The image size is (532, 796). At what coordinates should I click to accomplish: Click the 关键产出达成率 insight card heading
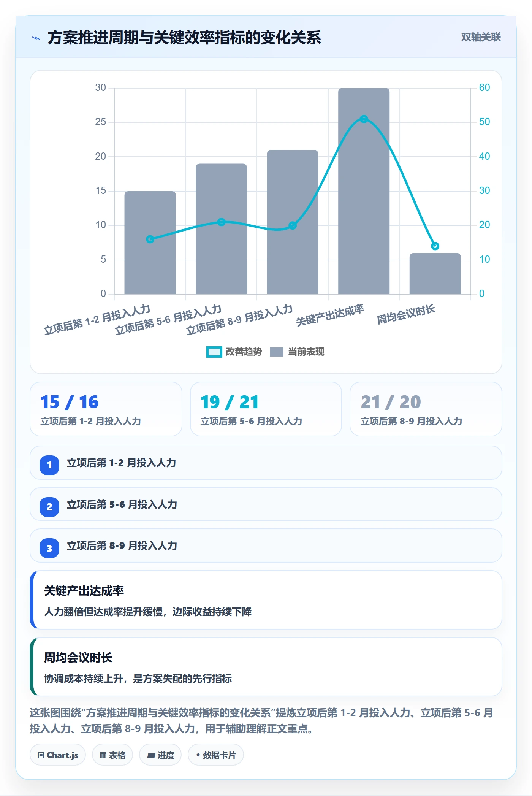click(84, 591)
